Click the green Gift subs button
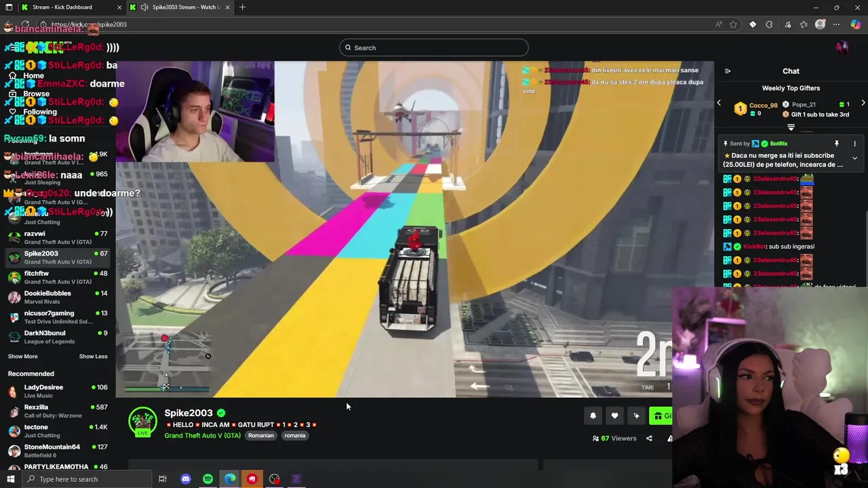The image size is (868, 488). (x=660, y=416)
